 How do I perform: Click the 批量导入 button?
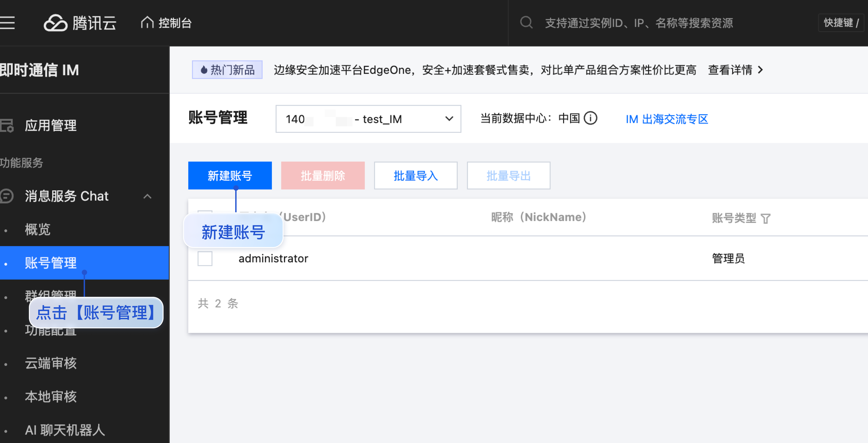[x=416, y=176]
